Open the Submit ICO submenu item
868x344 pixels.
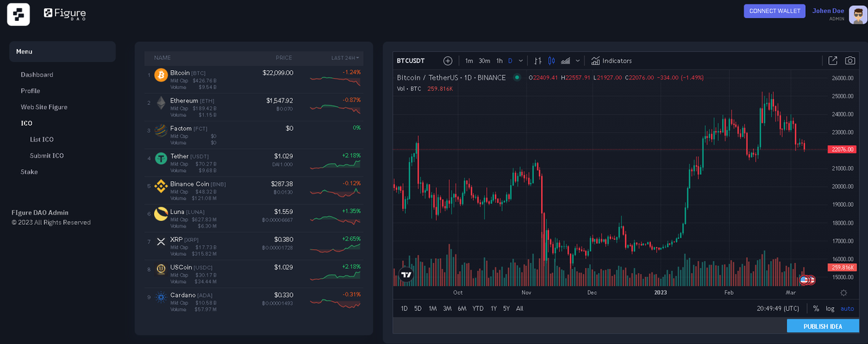pos(47,155)
